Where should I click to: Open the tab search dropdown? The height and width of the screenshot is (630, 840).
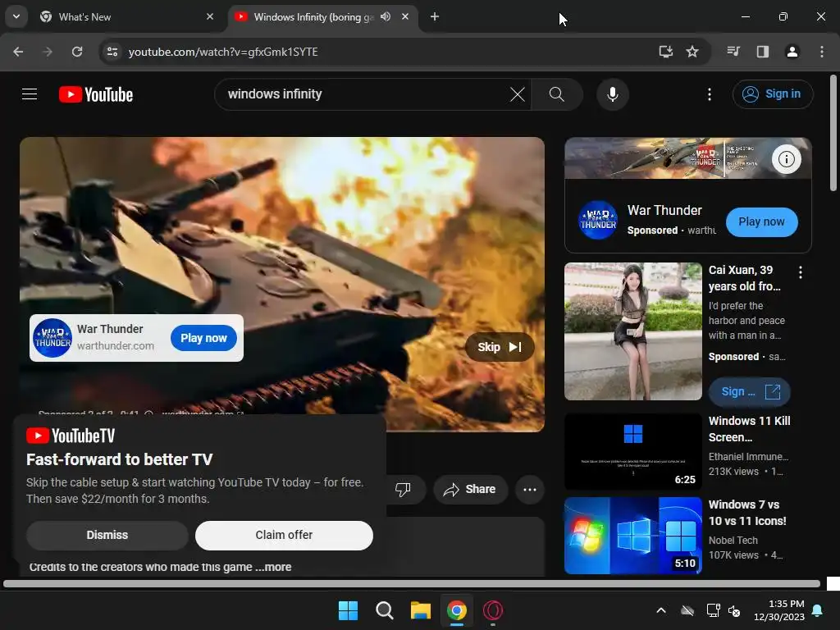coord(16,16)
